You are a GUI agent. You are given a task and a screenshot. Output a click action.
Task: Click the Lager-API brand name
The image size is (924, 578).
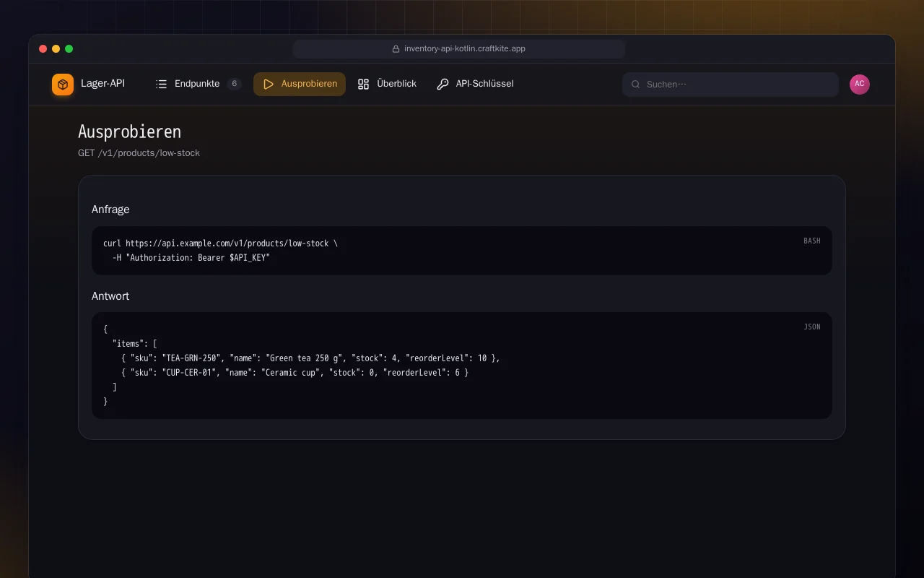point(103,84)
